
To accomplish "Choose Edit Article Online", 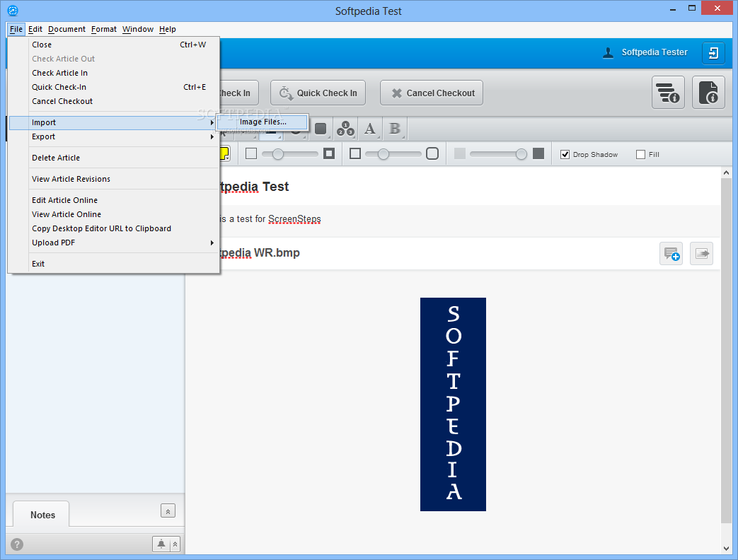I will (115, 200).
